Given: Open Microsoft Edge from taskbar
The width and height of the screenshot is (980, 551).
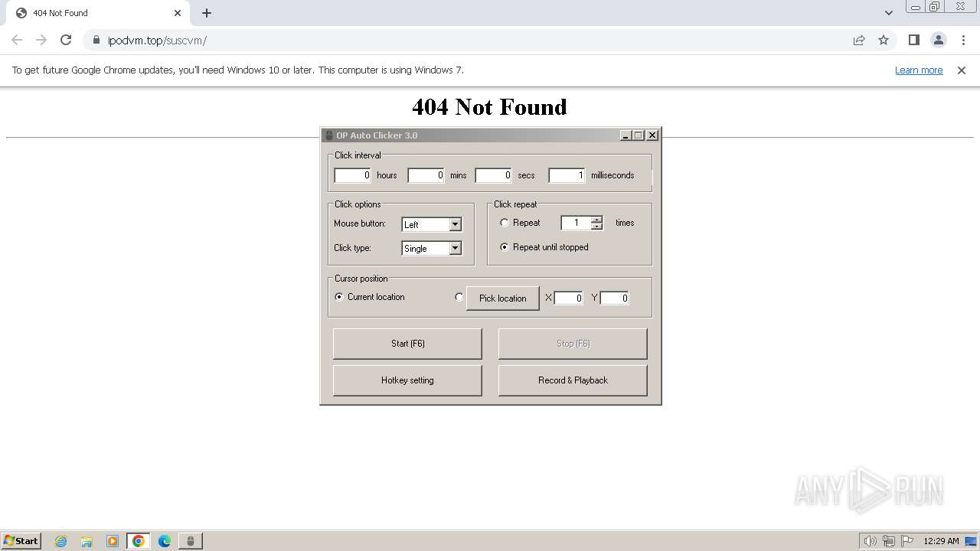Looking at the screenshot, I should point(165,541).
